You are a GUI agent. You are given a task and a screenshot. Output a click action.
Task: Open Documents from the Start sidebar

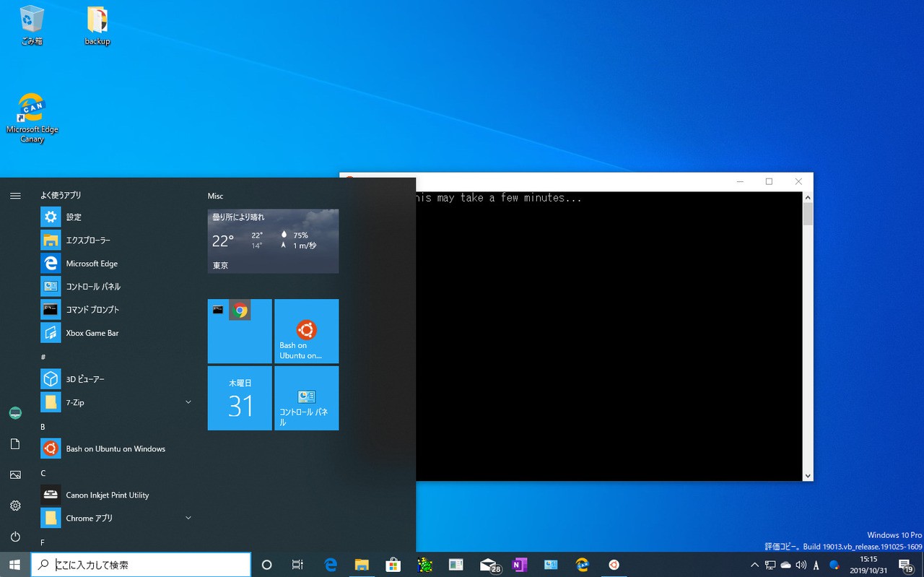click(15, 443)
